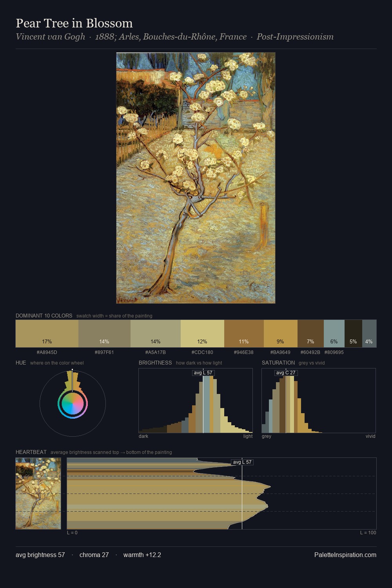Click hex code '#CDC180' label

[x=202, y=352]
